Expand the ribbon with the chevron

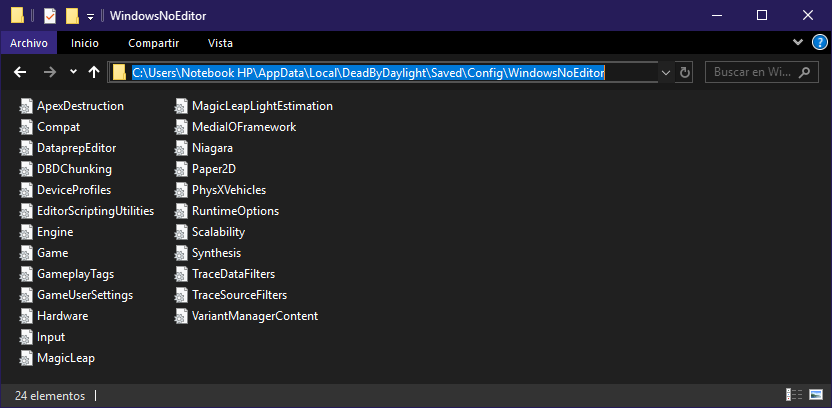tap(797, 43)
